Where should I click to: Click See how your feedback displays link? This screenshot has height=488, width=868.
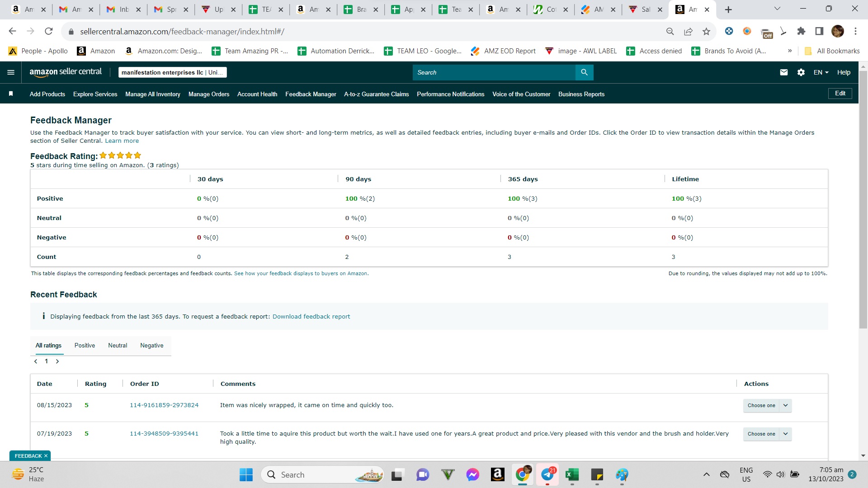coord(301,274)
